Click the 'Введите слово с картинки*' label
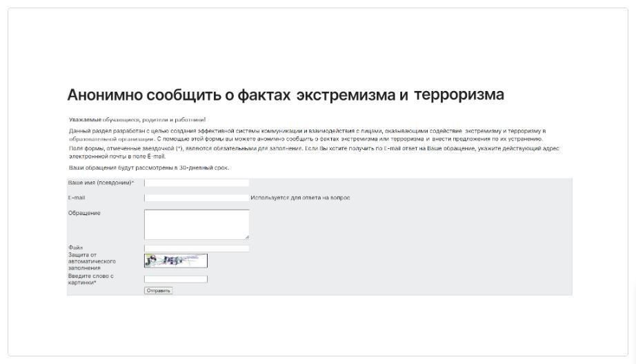The image size is (636, 364). click(x=90, y=279)
